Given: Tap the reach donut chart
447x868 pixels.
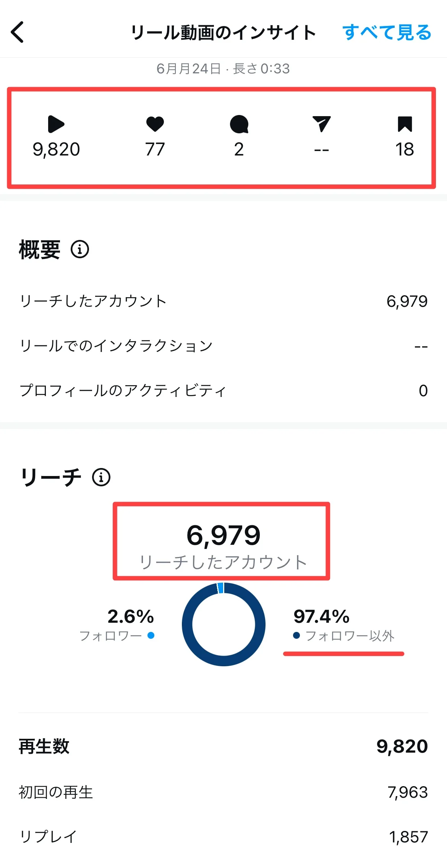Looking at the screenshot, I should pyautogui.click(x=223, y=624).
